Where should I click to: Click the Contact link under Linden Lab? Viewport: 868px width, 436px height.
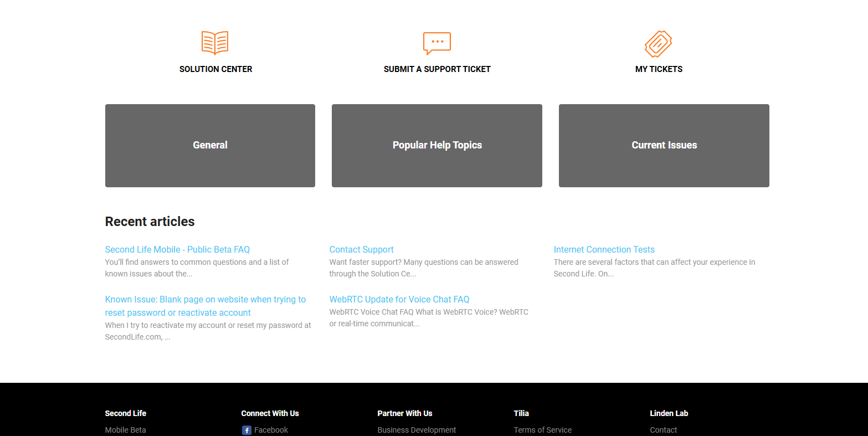tap(664, 430)
